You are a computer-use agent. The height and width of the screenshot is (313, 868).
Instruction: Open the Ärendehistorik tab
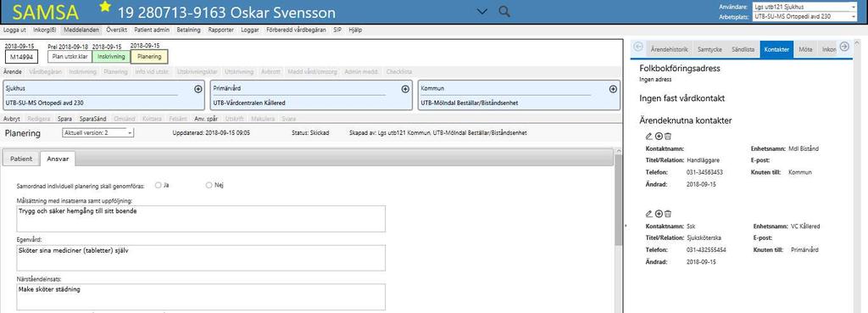click(x=670, y=49)
